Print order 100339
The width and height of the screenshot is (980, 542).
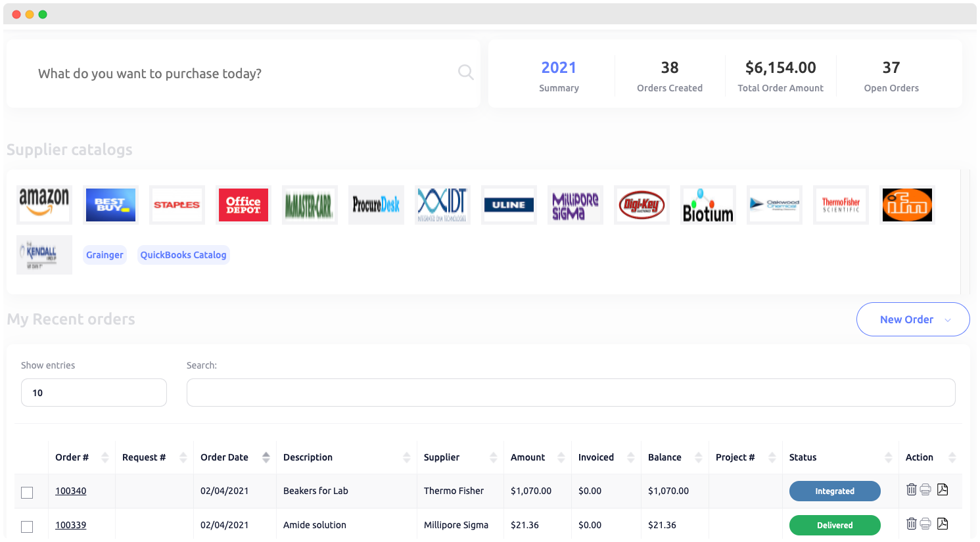[x=925, y=524]
